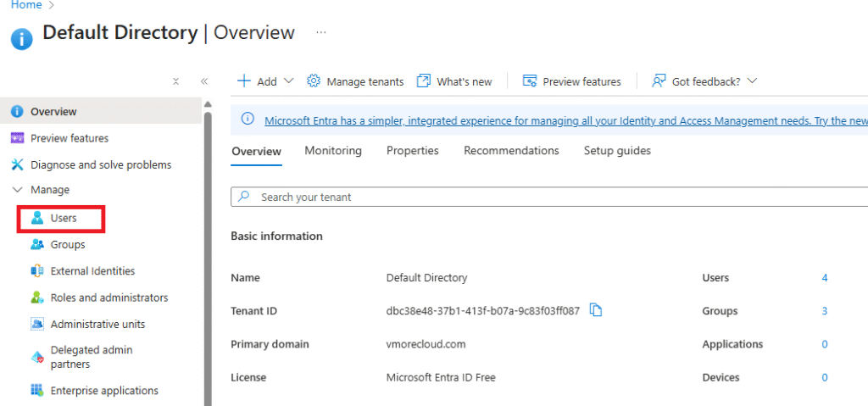The image size is (868, 406).
Task: Click the Manage tenants gear icon
Action: tap(313, 81)
